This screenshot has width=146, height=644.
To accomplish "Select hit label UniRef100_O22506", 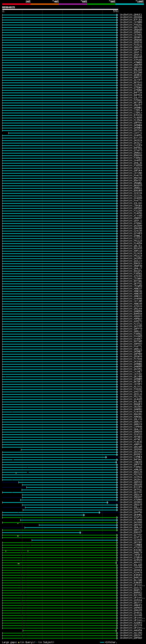I will pos(131,85).
